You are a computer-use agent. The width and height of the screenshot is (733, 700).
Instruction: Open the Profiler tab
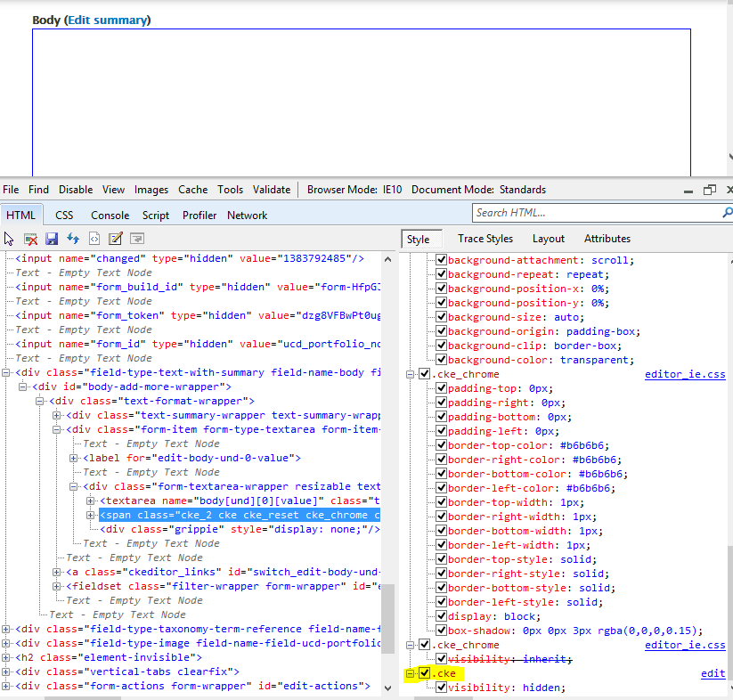(x=200, y=216)
